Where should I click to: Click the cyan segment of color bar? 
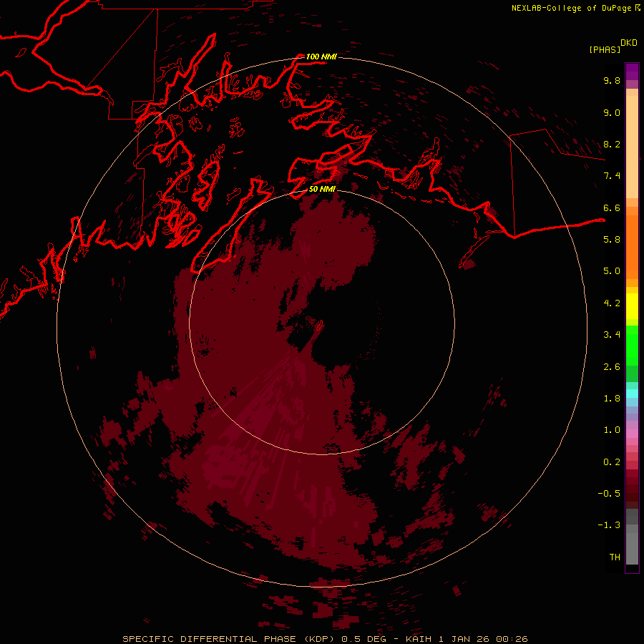coord(632,394)
